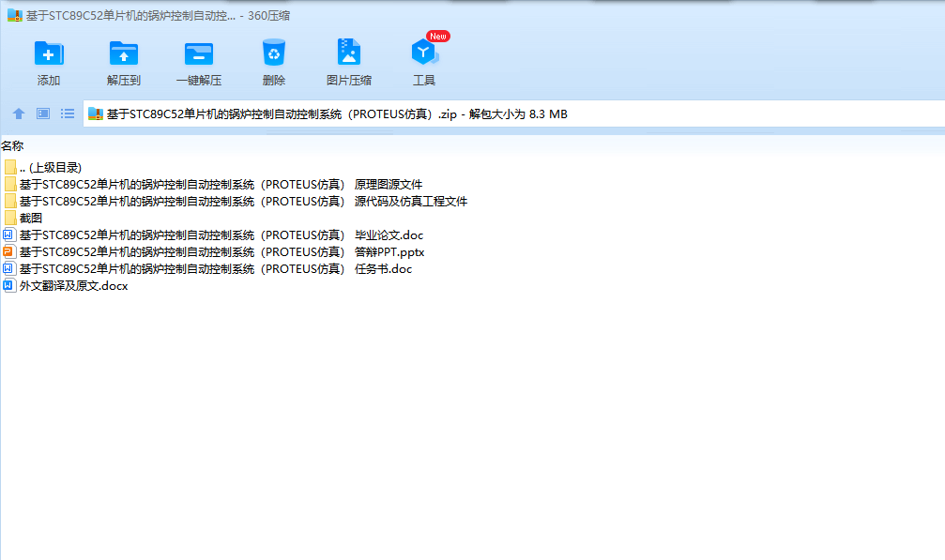This screenshot has height=560, width=945.
Task: Click the 解压到 (Extract to) icon
Action: 124,53
